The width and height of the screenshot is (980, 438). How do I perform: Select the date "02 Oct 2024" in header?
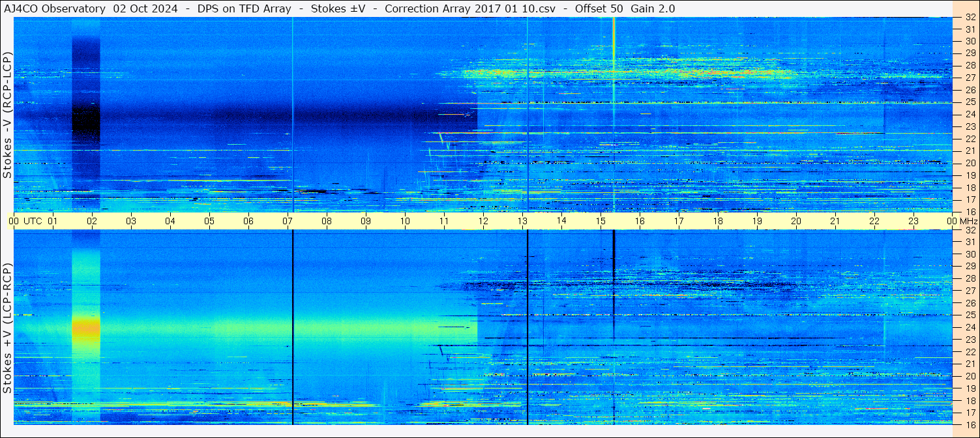tap(145, 8)
